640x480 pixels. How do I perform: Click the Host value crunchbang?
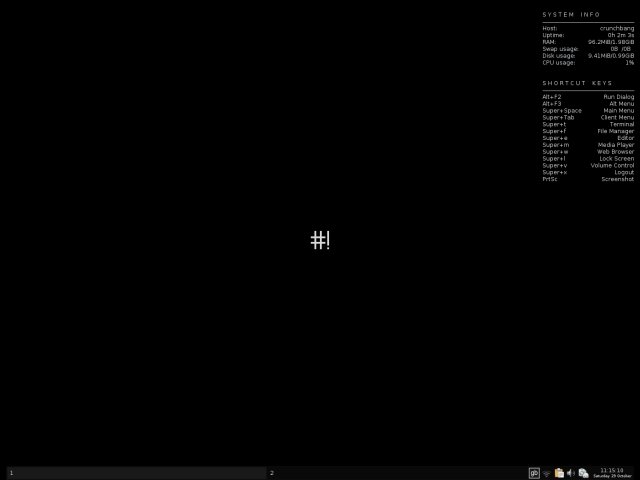tap(617, 28)
